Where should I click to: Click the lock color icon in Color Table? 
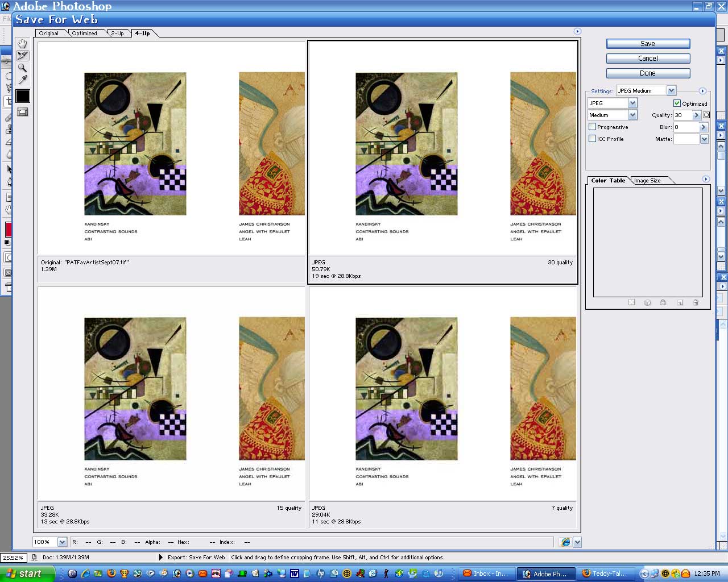pos(663,302)
